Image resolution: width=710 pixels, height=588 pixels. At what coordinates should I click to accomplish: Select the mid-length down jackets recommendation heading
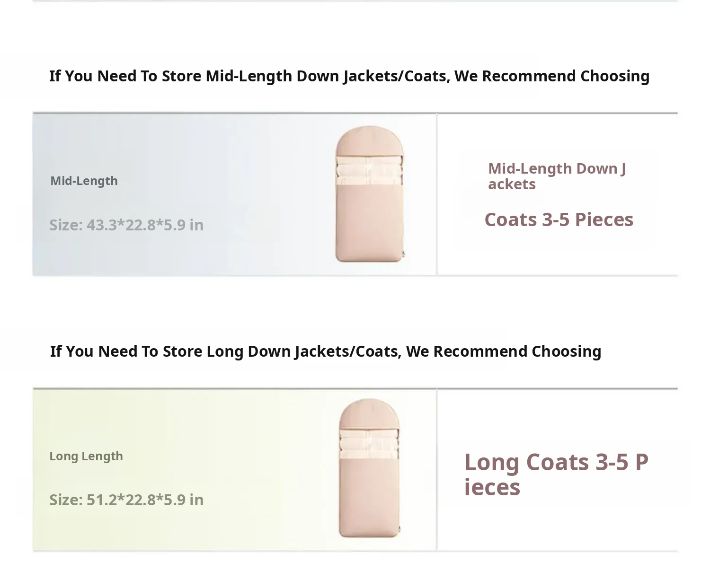[349, 76]
